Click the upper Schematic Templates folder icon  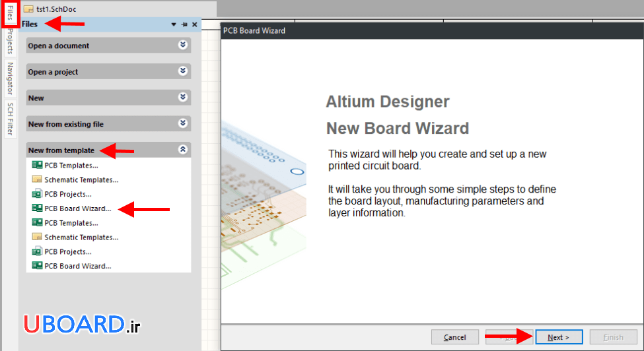[37, 179]
